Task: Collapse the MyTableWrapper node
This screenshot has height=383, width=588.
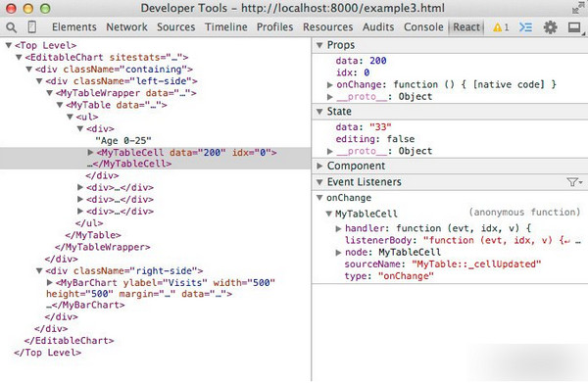Action: (x=50, y=93)
